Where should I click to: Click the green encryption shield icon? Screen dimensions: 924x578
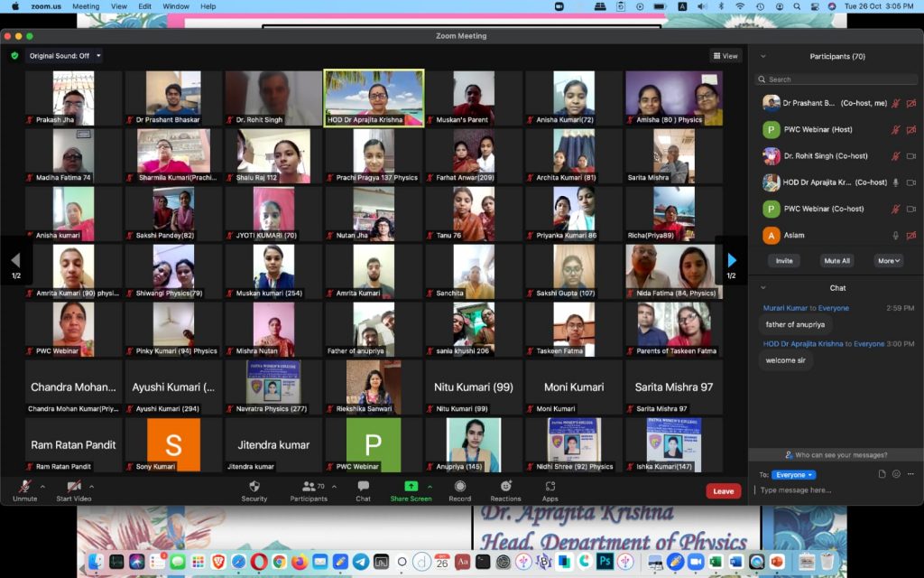pyautogui.click(x=14, y=56)
